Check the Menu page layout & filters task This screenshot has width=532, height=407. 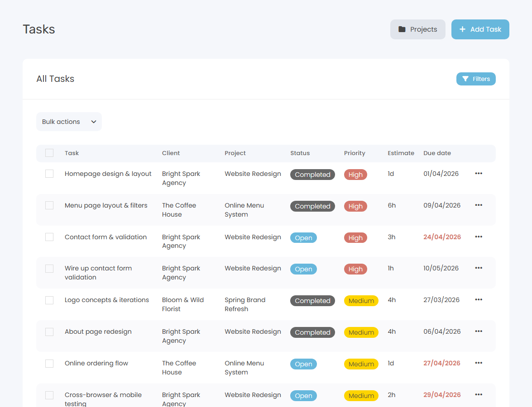49,205
